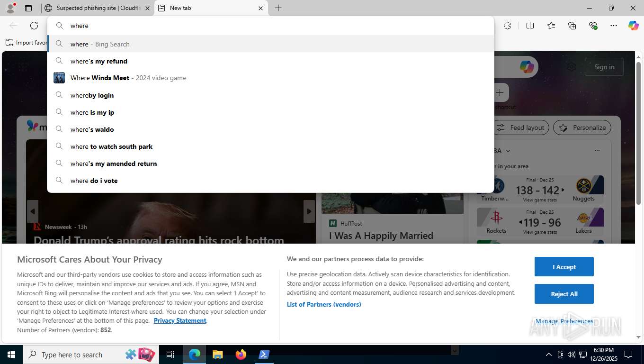Click the Copilot icon in page search box
The image size is (644, 364).
(x=527, y=67)
